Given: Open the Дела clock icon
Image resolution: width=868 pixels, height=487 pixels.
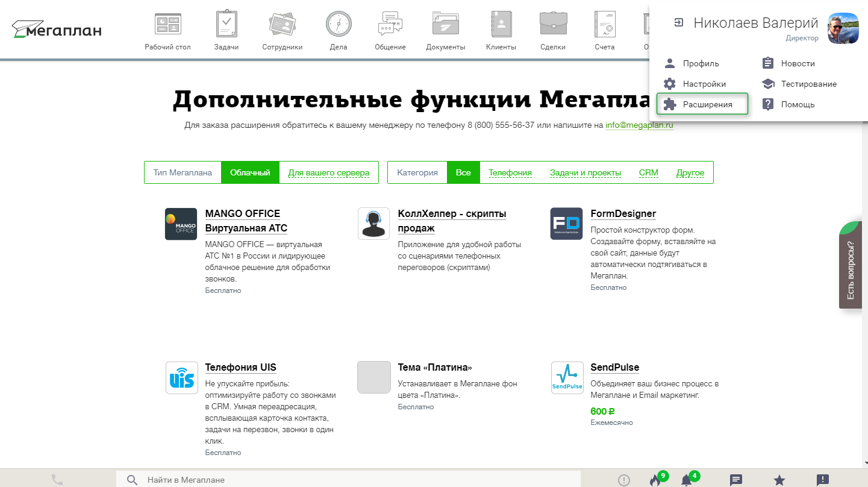Looking at the screenshot, I should point(339,24).
